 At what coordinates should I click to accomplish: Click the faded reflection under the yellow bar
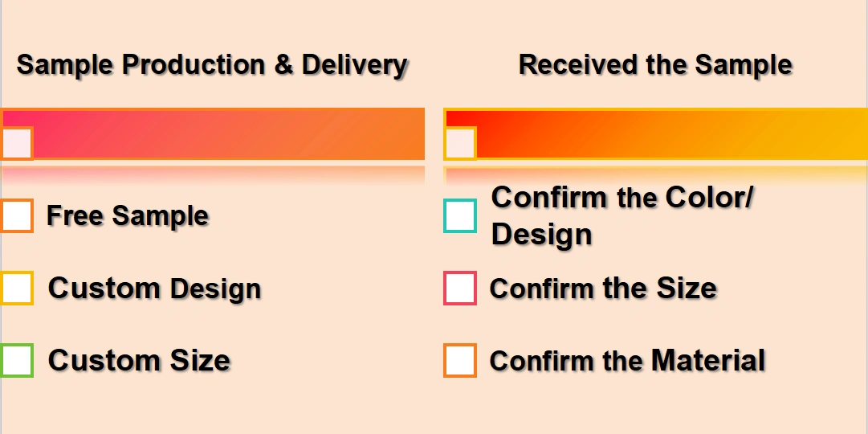(x=655, y=174)
